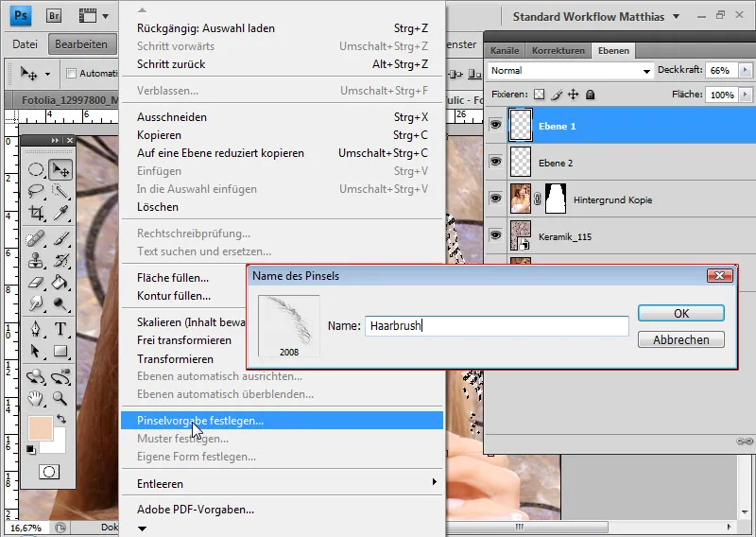Toggle lock all padlock icon
The width and height of the screenshot is (756, 537).
pos(590,95)
